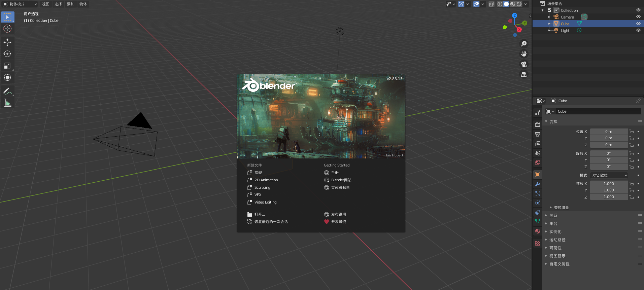Open the Modifiers wrench tab
The width and height of the screenshot is (644, 290).
[538, 184]
